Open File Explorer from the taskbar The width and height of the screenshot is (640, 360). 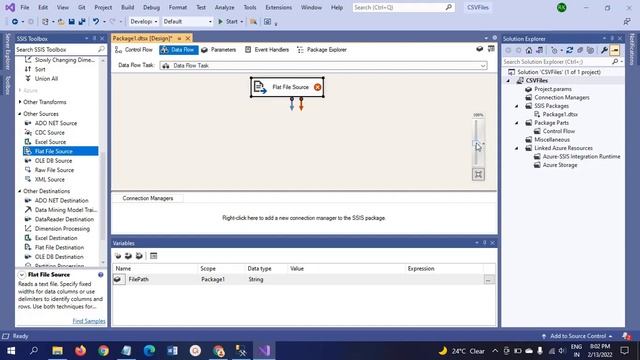58,351
